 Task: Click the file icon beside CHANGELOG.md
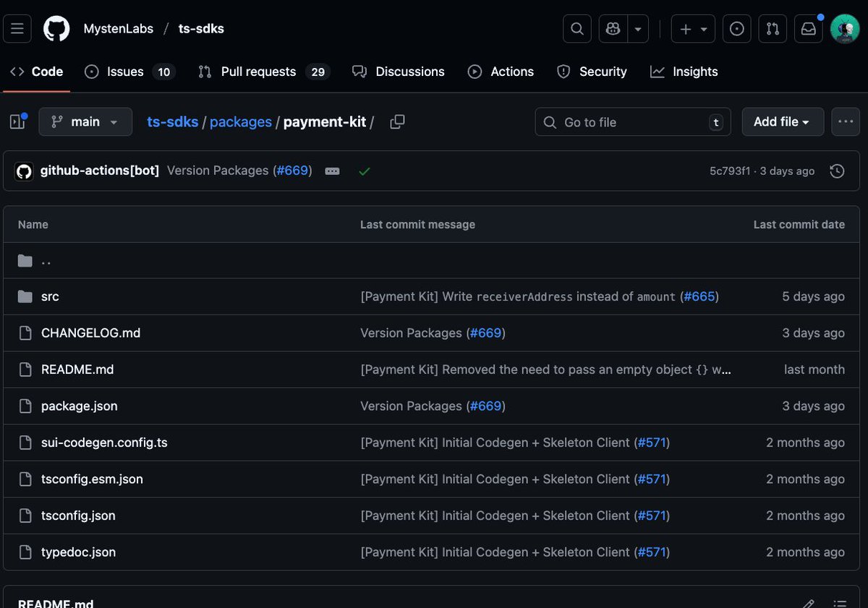(x=25, y=333)
